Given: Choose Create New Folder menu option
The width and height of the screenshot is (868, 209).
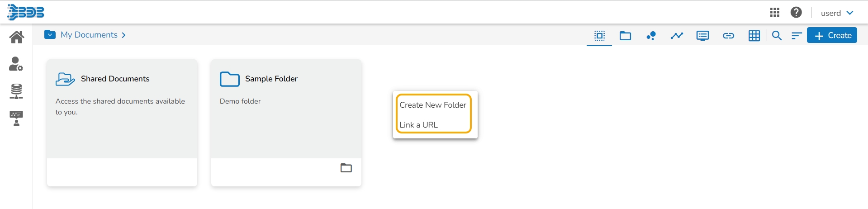Looking at the screenshot, I should click(433, 105).
